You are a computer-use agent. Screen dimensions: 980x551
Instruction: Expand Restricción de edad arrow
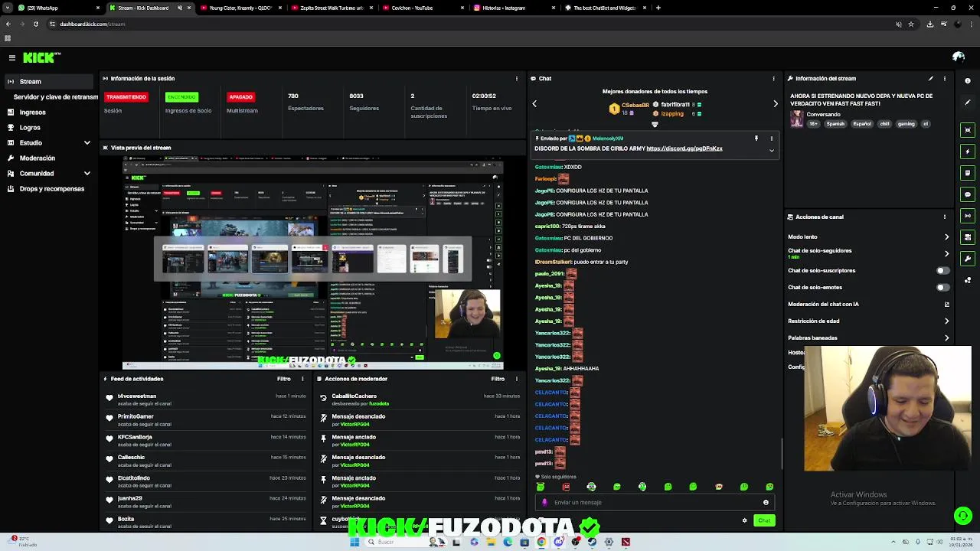pyautogui.click(x=946, y=321)
